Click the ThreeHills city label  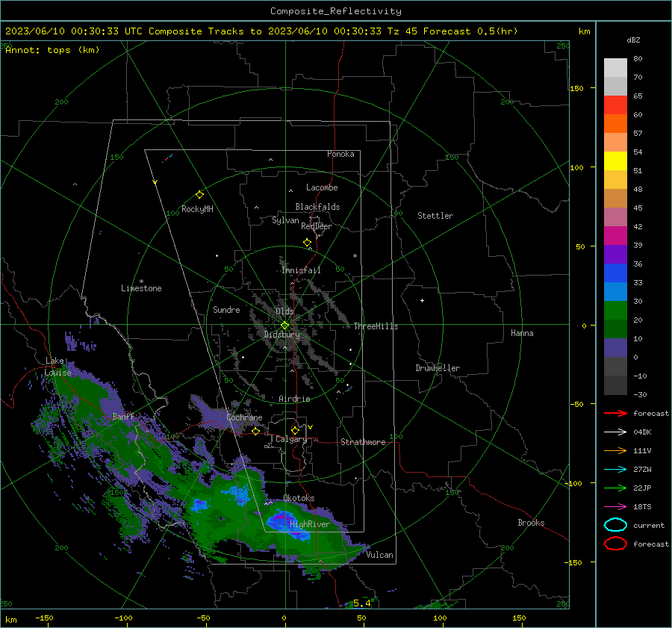coord(376,326)
